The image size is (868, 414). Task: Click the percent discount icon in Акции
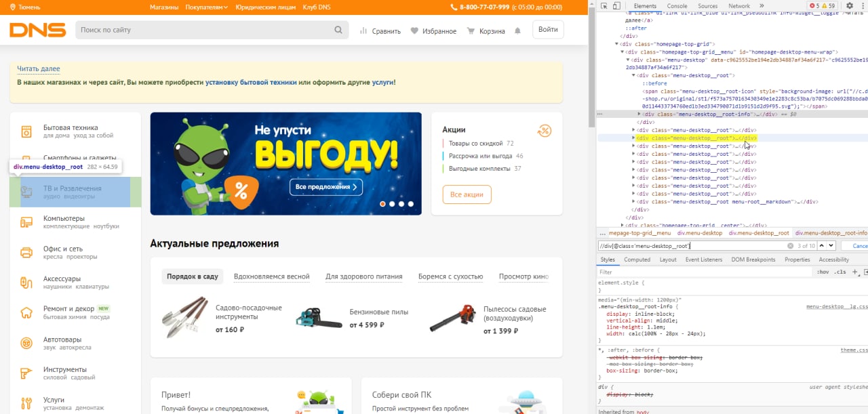(x=544, y=130)
